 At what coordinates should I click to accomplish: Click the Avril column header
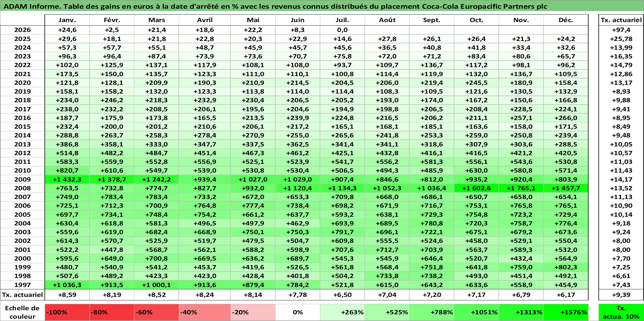pos(205,20)
